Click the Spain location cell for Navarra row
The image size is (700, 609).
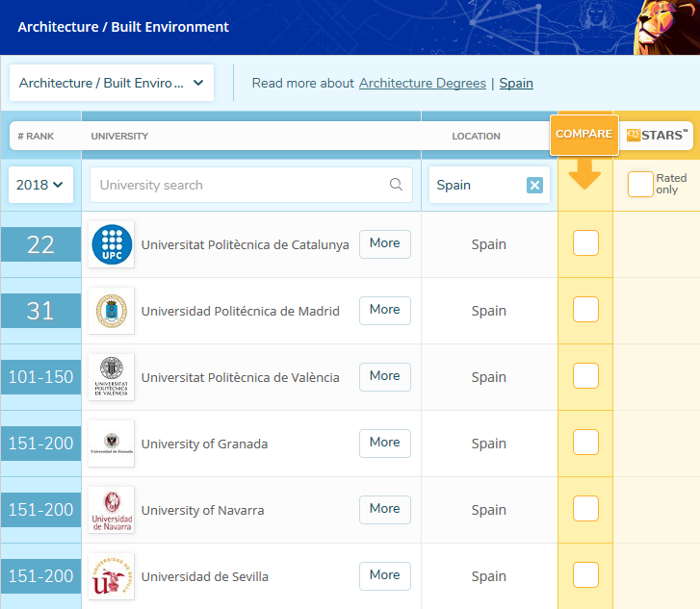[x=489, y=510]
